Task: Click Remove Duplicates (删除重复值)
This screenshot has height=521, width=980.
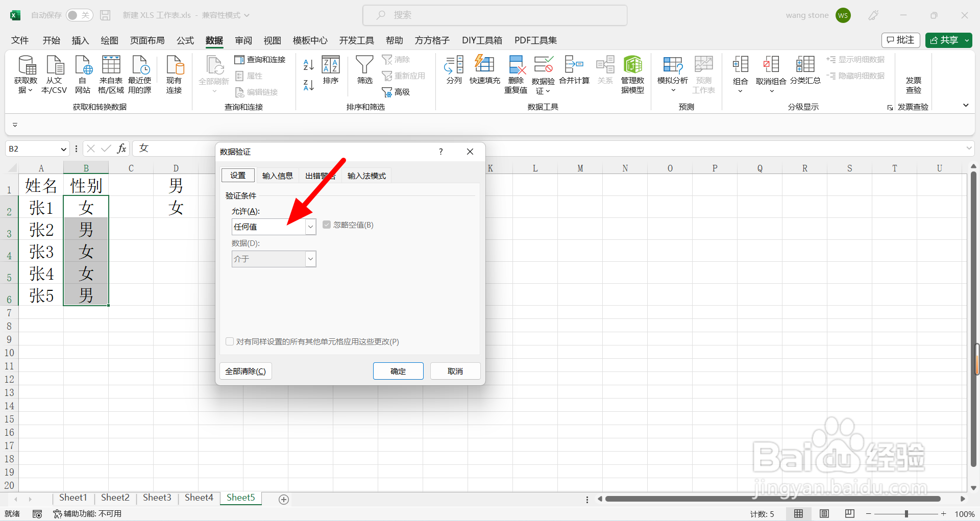Action: tap(516, 75)
